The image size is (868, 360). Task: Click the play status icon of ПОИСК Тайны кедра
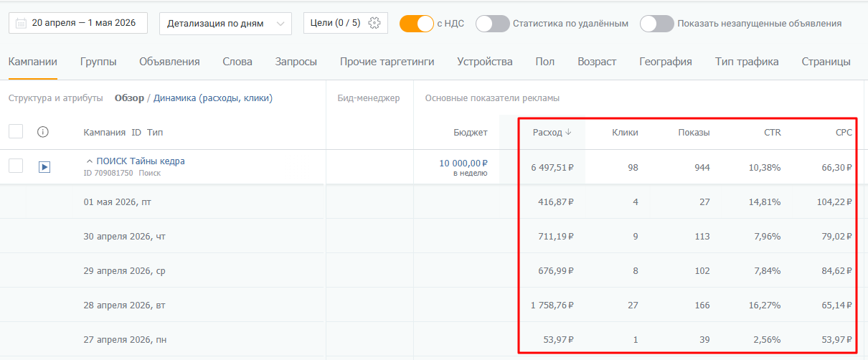pyautogui.click(x=44, y=167)
